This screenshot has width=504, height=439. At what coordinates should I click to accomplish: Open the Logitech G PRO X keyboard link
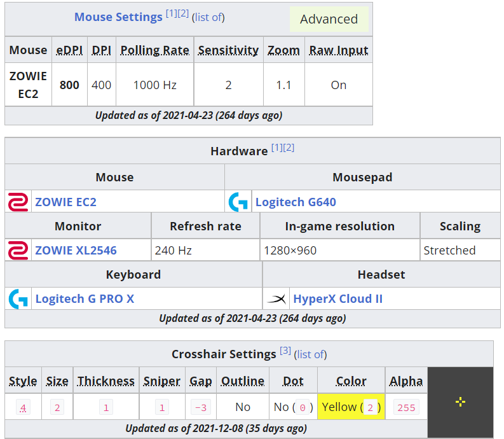(85, 299)
